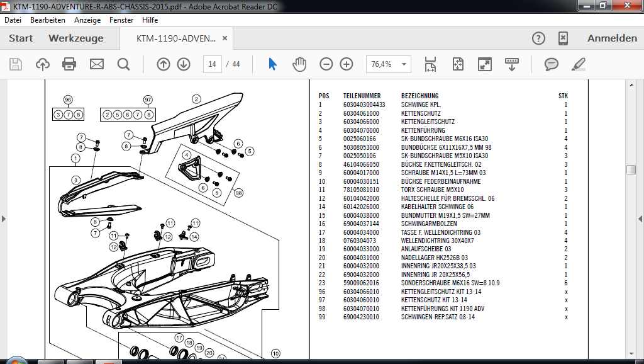644x364 pixels.
Task: Send file by email envelope icon
Action: coord(96,64)
